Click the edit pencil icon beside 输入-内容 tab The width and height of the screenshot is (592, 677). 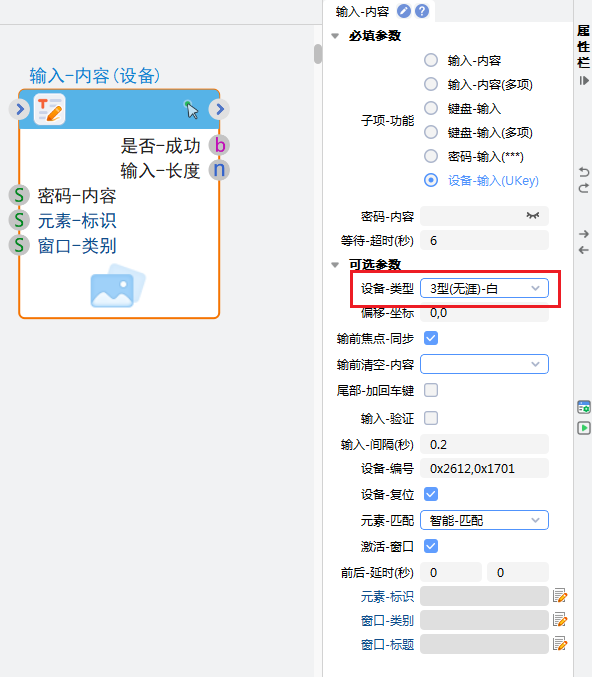coord(404,11)
